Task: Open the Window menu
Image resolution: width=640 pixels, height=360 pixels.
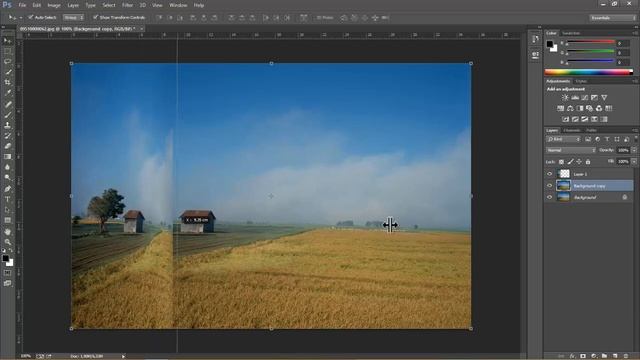Action: [178, 5]
